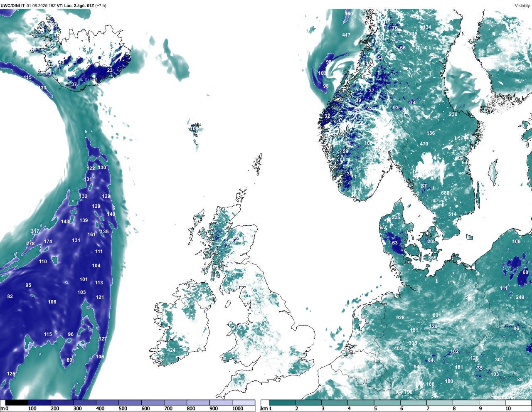Click the value '122' in the Atlantic fog
Image resolution: width=532 pixels, height=412 pixels.
click(x=91, y=168)
